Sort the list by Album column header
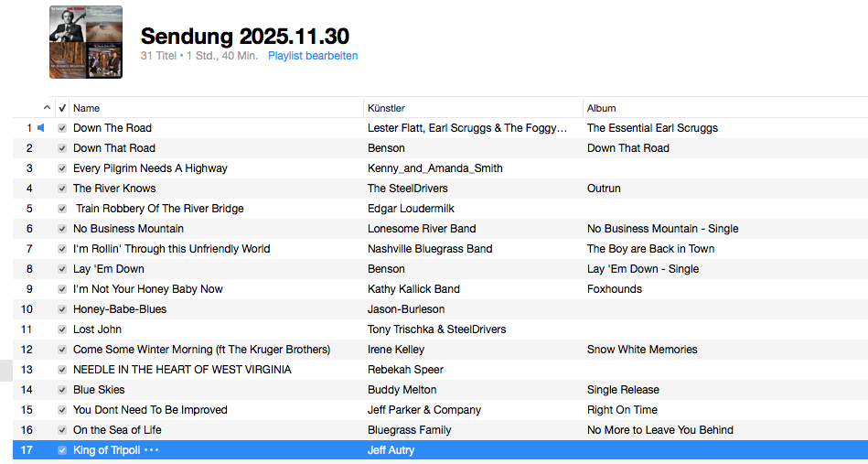 pos(602,108)
